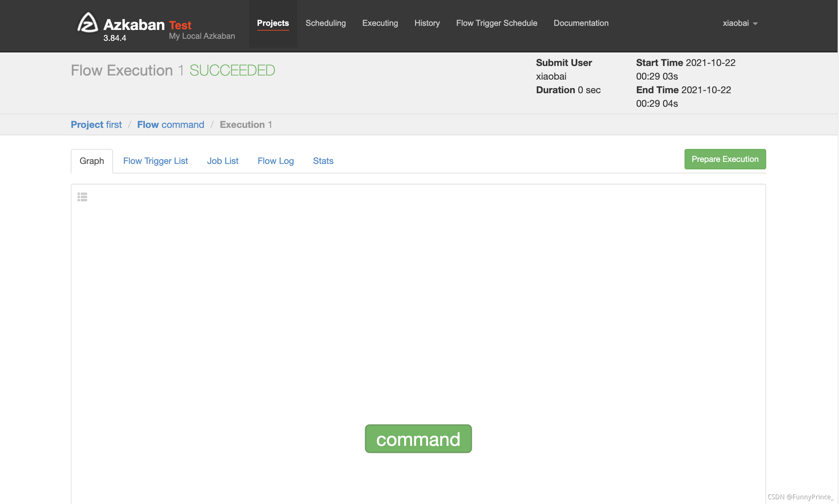This screenshot has height=504, width=839.
Task: Follow the Project first breadcrumb link
Action: coord(96,124)
